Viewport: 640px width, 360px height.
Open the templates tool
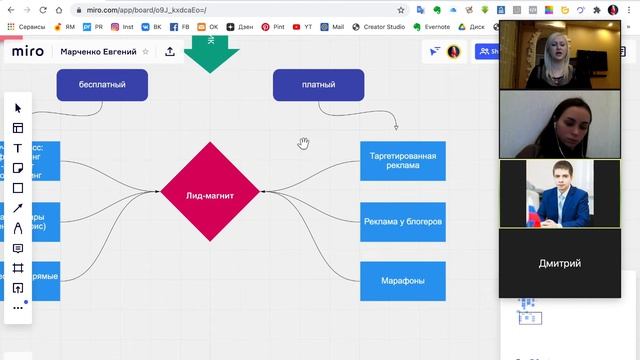[x=18, y=128]
